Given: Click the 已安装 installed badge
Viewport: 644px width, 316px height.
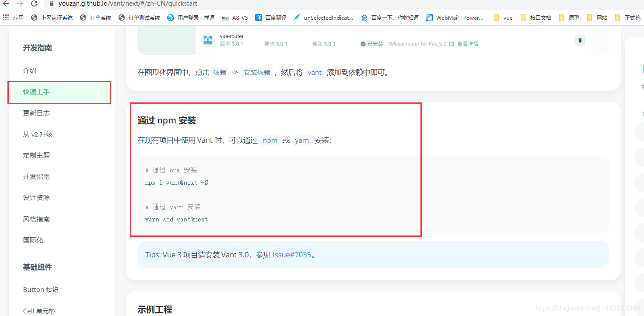Looking at the screenshot, I should (x=371, y=44).
